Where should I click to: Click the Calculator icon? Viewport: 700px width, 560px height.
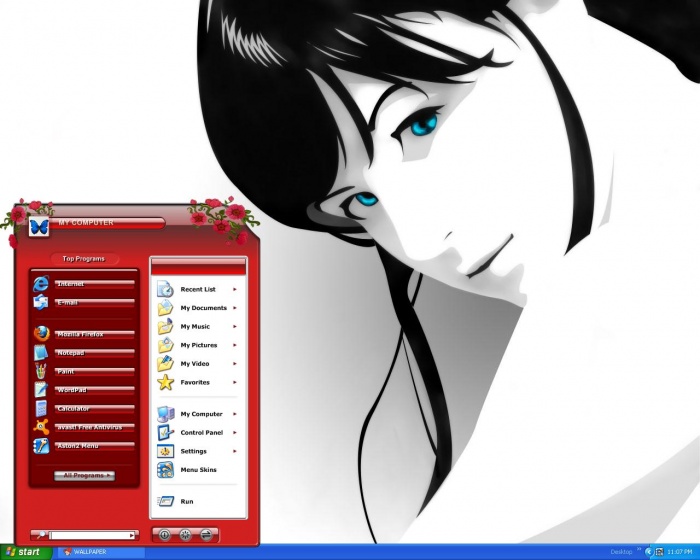pyautogui.click(x=41, y=408)
